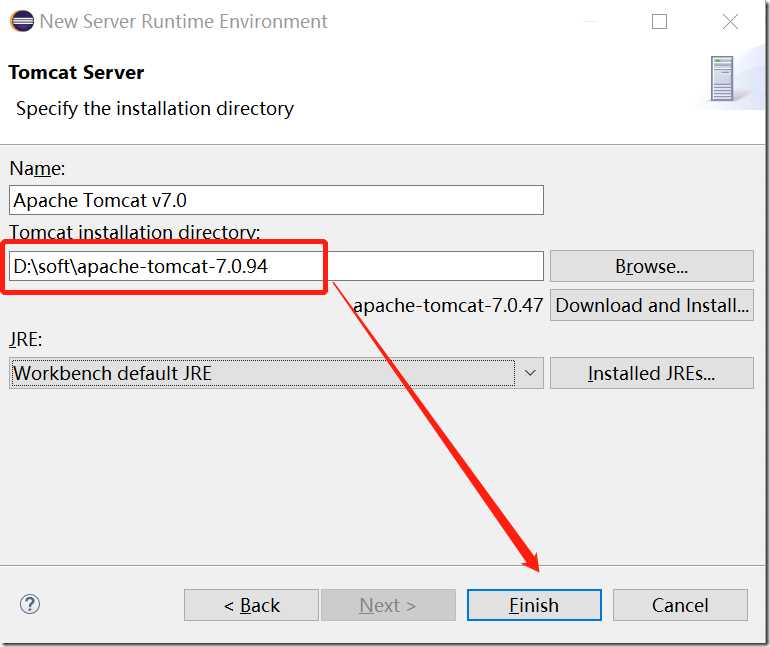Image resolution: width=770 pixels, height=647 pixels.
Task: Cancel the server runtime wizard
Action: tap(680, 605)
